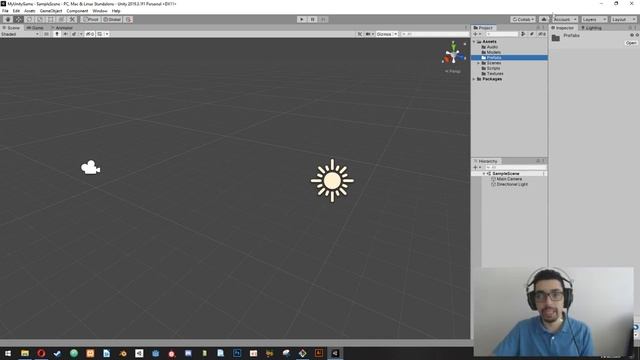Toggle the Pivot/Center handle position button
This screenshot has height=360, width=640.
point(91,19)
